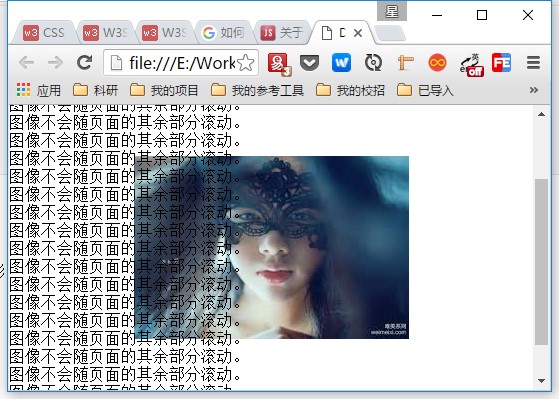
Task: Go back with the back arrow
Action: coord(26,63)
